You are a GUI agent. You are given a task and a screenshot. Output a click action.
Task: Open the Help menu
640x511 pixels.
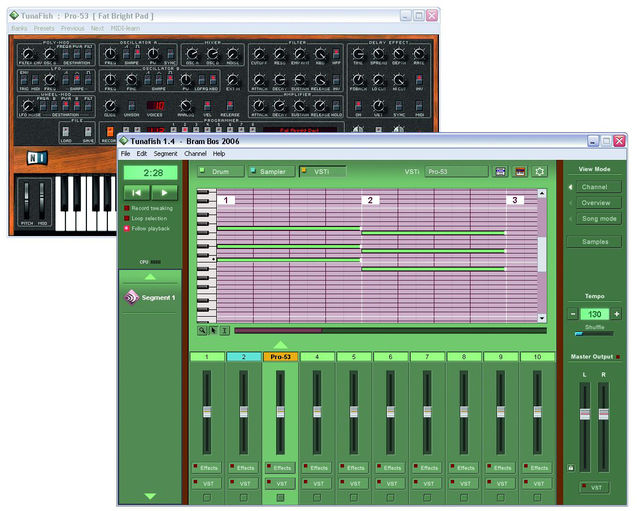[x=219, y=154]
